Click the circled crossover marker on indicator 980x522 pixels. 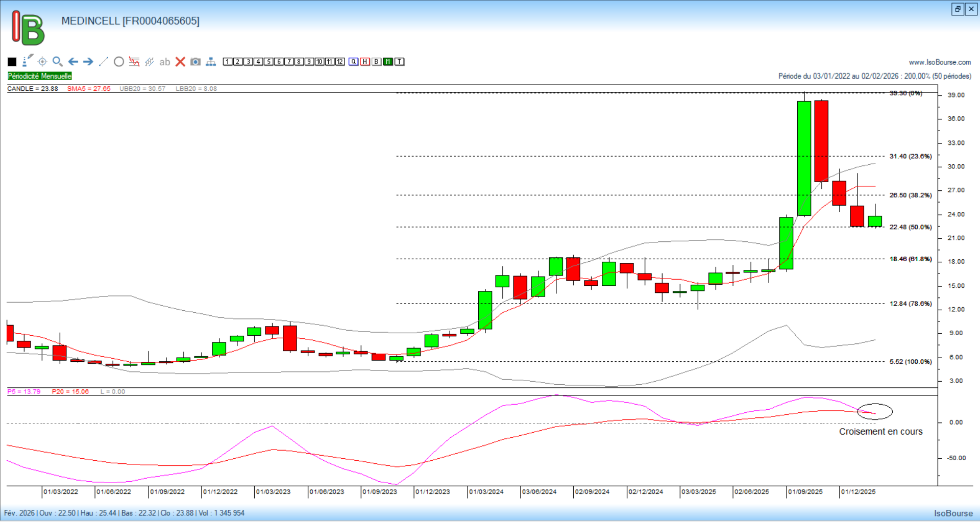874,411
